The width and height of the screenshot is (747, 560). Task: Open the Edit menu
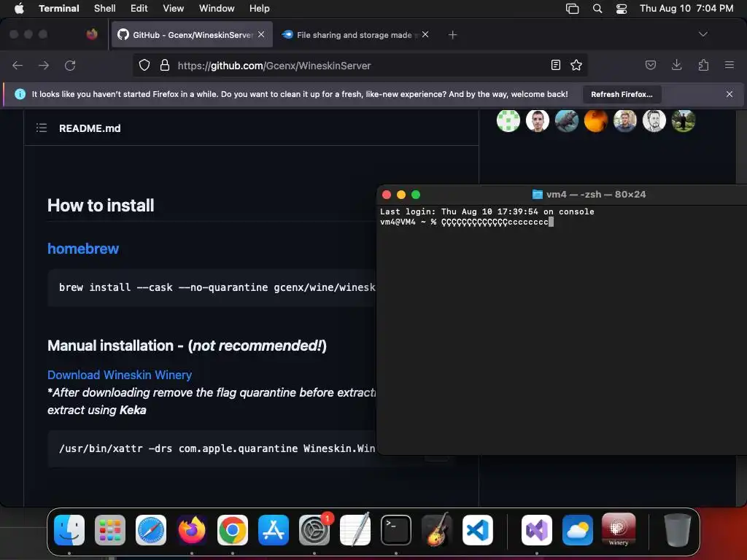139,8
